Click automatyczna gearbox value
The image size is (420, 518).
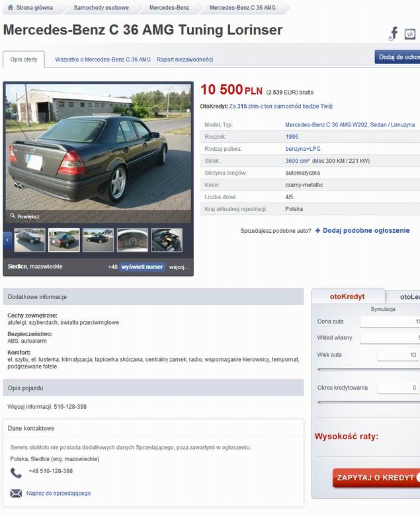302,173
